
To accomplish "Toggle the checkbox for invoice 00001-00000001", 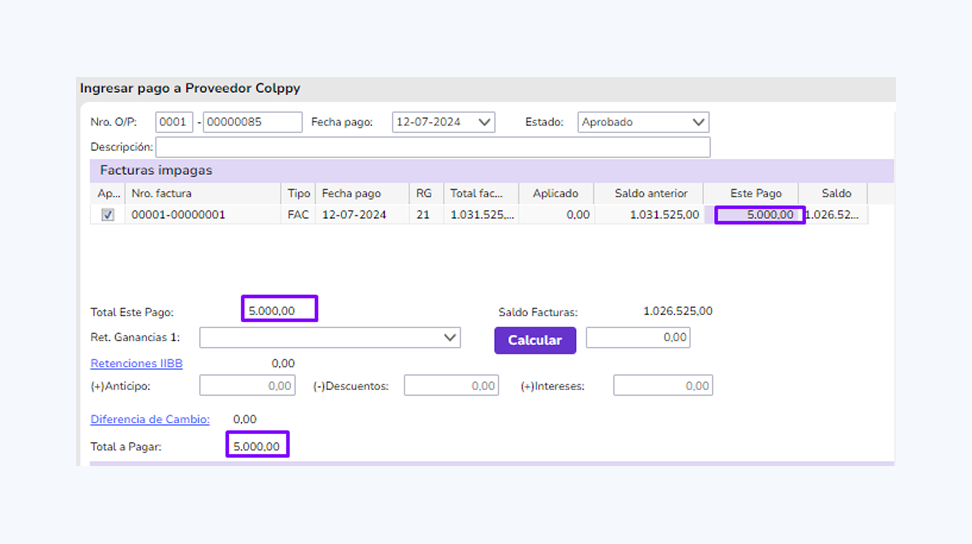I will coord(108,215).
